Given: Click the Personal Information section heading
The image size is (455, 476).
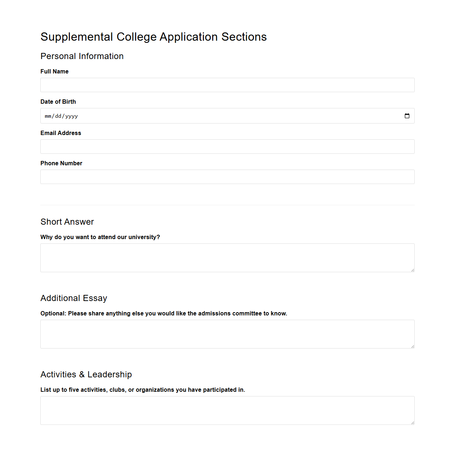Looking at the screenshot, I should pyautogui.click(x=82, y=56).
